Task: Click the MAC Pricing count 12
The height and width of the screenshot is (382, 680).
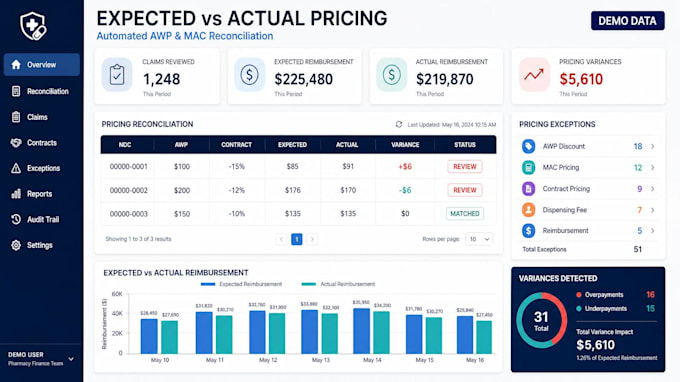Action: tap(638, 167)
